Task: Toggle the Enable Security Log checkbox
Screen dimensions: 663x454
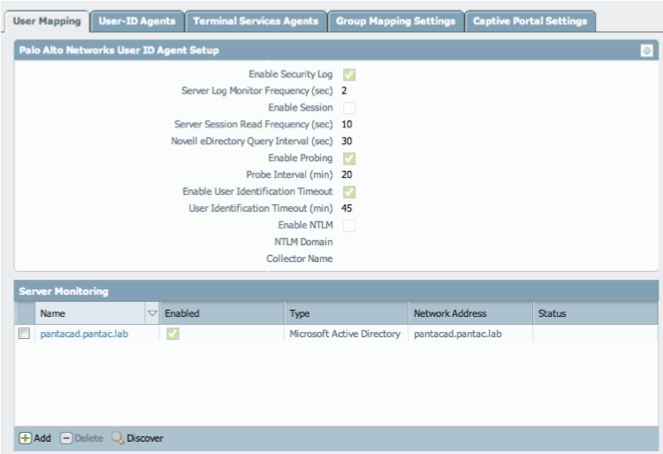Action: [350, 74]
